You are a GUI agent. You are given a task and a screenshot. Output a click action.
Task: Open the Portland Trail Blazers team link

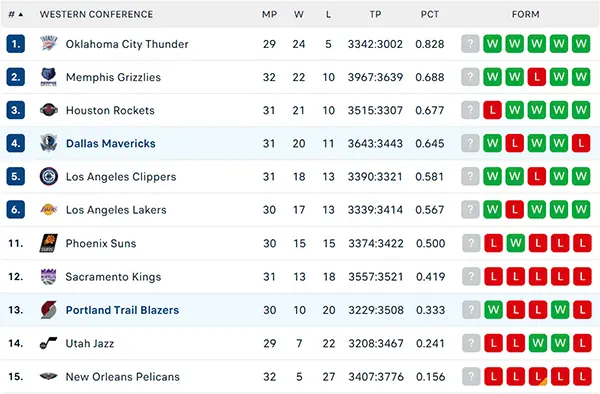[x=122, y=310]
